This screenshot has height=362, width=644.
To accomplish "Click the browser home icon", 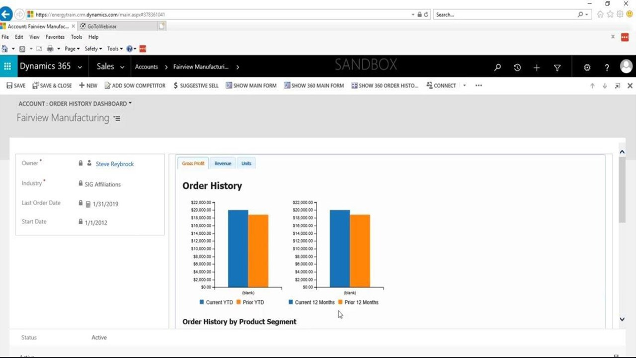I will [600, 15].
